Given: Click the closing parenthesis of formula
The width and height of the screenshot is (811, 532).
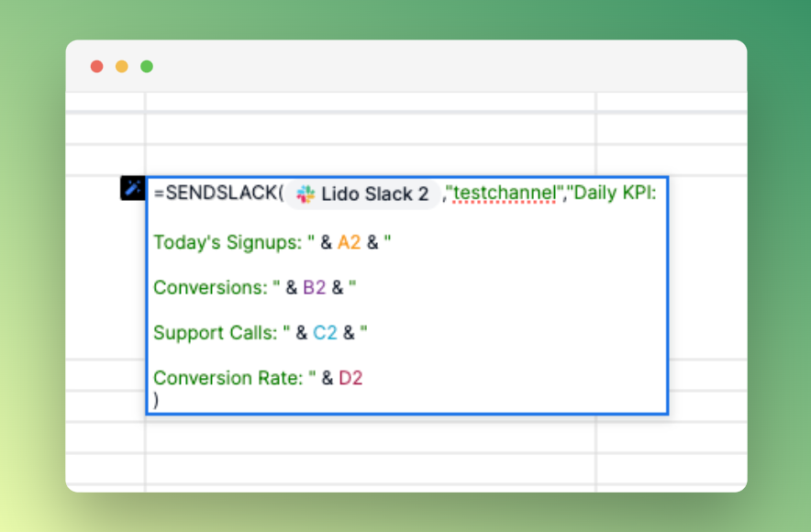Looking at the screenshot, I should [x=157, y=399].
